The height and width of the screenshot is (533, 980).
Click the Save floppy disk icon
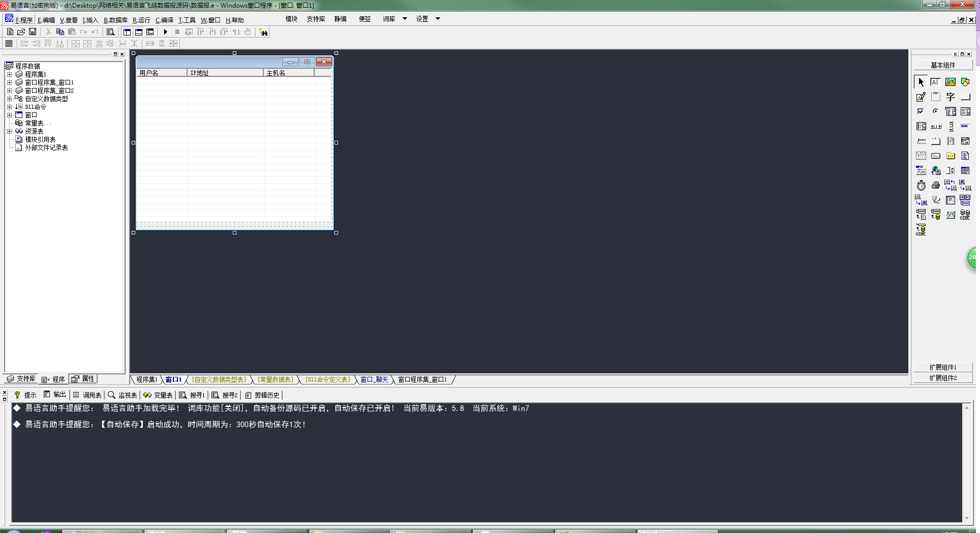[x=33, y=32]
